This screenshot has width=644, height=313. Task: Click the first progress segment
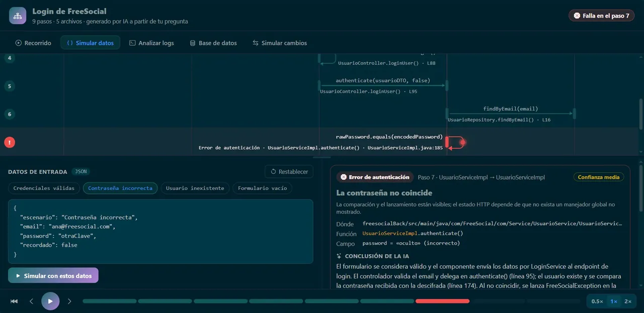pyautogui.click(x=110, y=301)
